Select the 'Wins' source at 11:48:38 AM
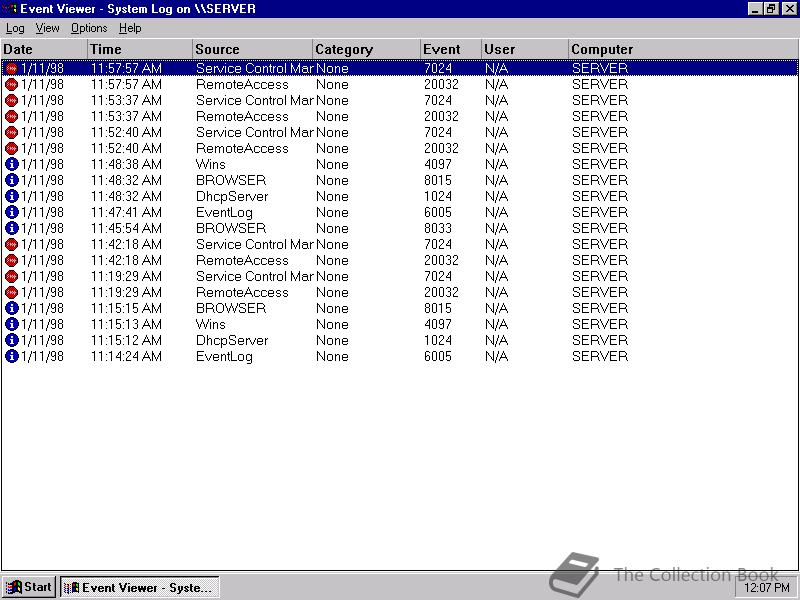This screenshot has height=600, width=800. coord(210,164)
